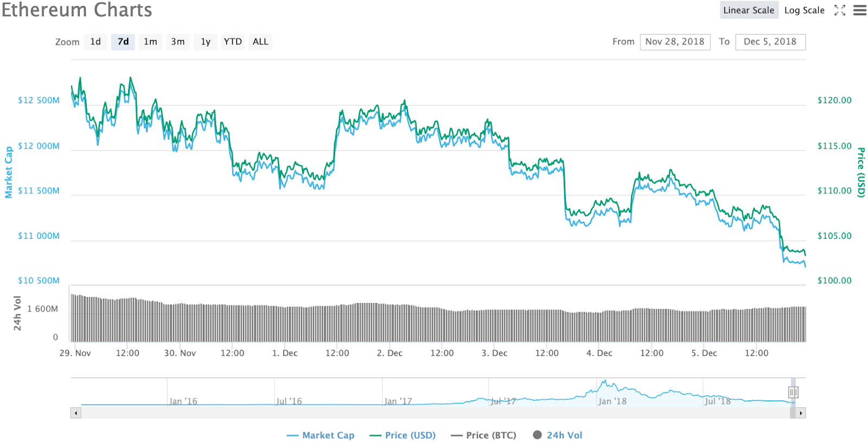Switch to Linear Scale

click(749, 10)
